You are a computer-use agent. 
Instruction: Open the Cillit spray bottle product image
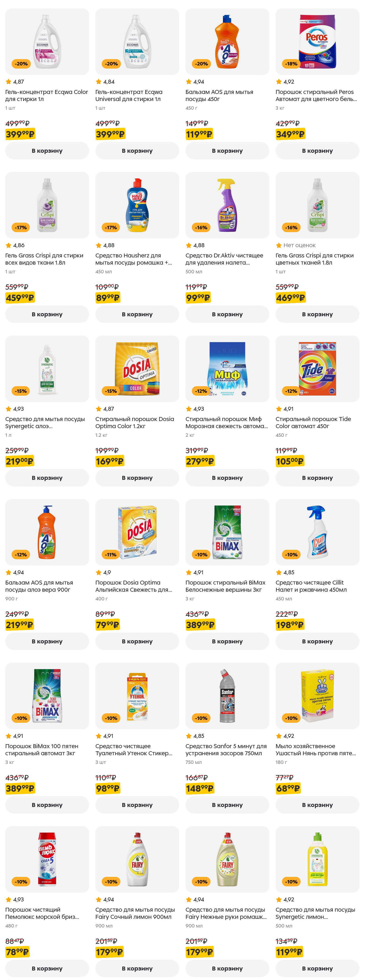317,532
